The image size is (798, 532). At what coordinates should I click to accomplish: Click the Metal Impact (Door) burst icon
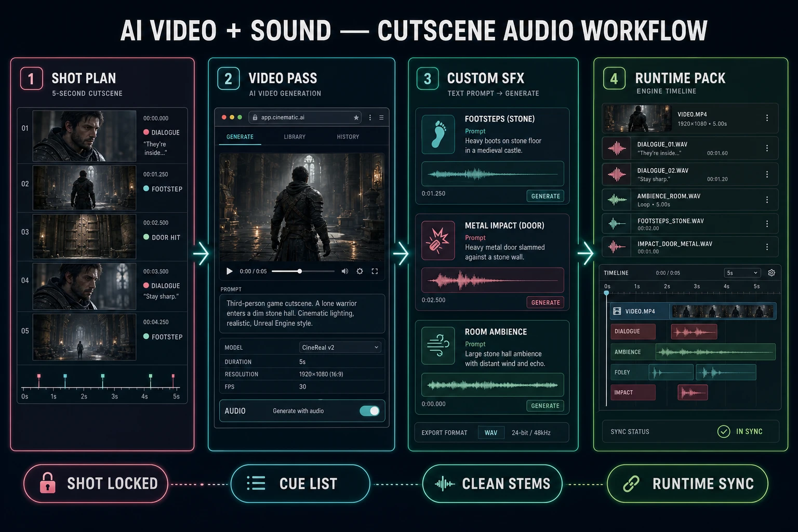[x=438, y=241]
